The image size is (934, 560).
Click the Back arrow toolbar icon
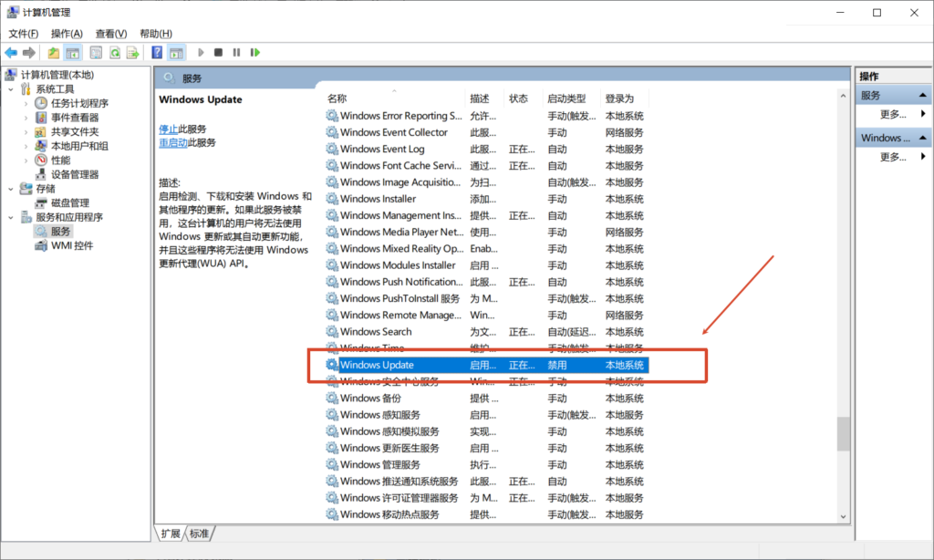[11, 53]
